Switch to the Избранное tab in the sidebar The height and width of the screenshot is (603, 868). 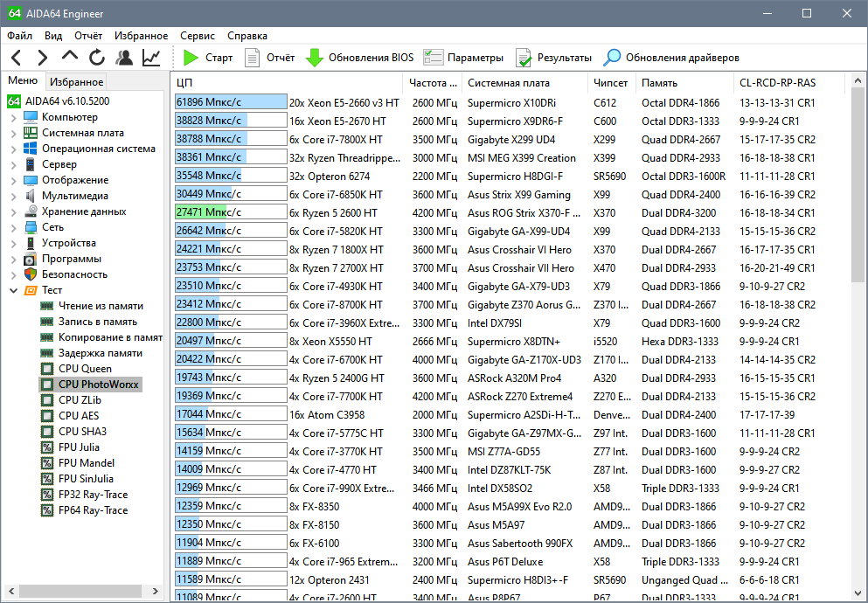coord(76,82)
